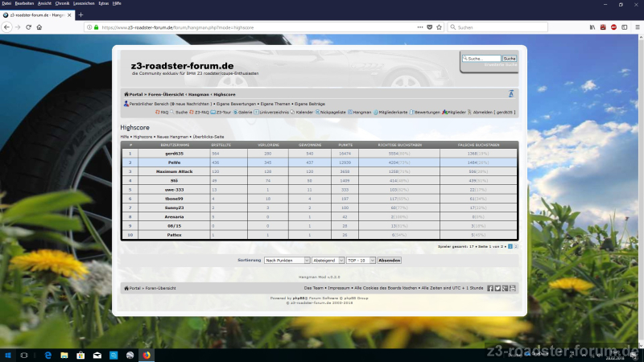Click the Facebook icon in the footer
Image resolution: width=644 pixels, height=362 pixels.
(490, 288)
